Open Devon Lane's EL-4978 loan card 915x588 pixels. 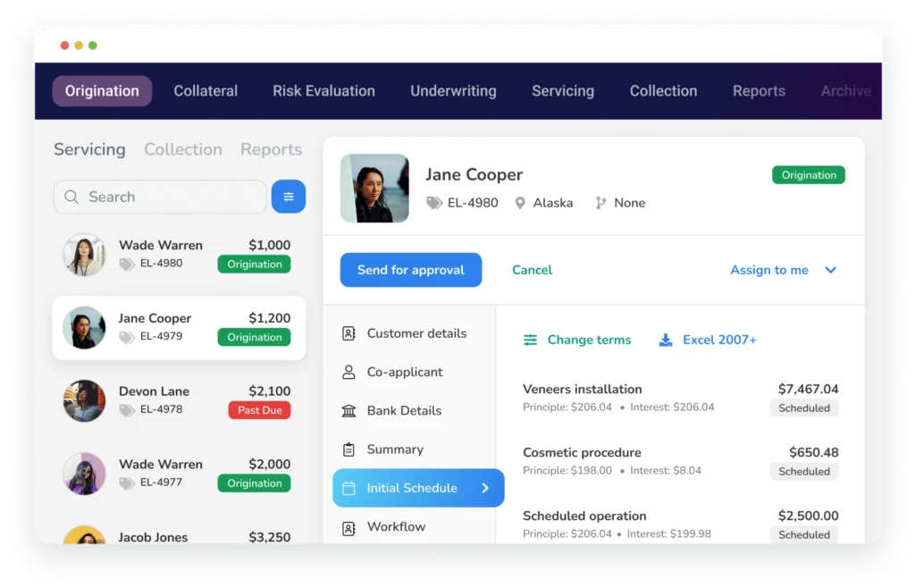179,400
